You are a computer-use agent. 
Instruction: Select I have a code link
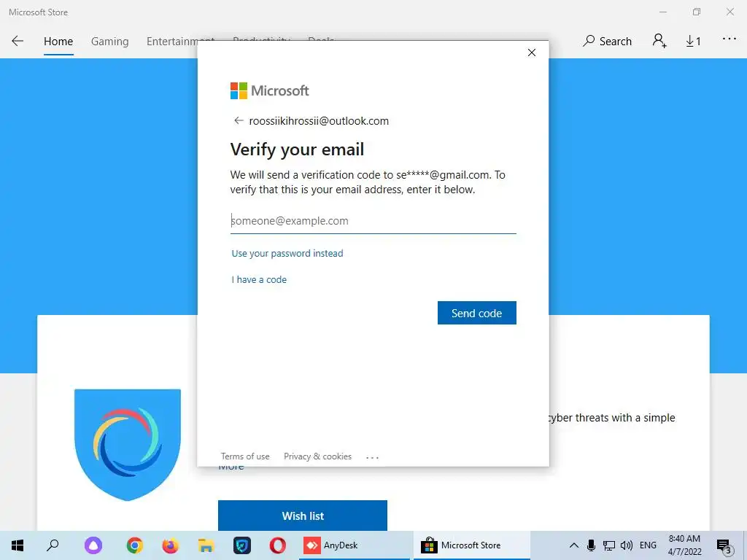click(259, 279)
